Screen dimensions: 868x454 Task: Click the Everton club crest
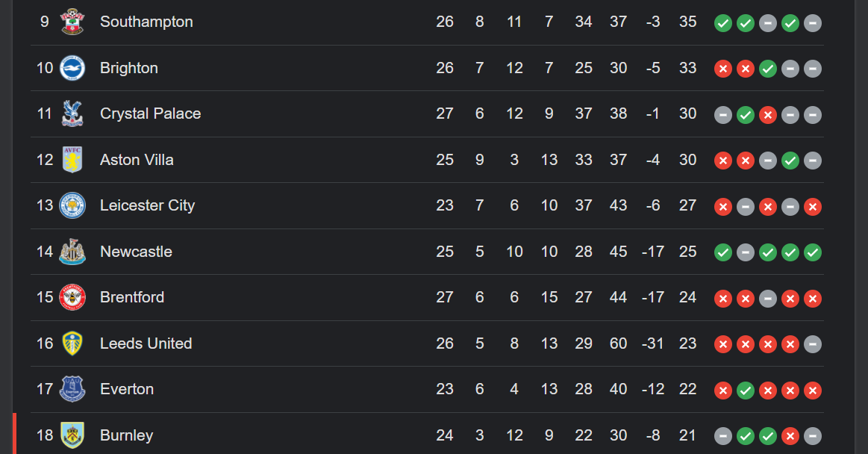tap(72, 389)
